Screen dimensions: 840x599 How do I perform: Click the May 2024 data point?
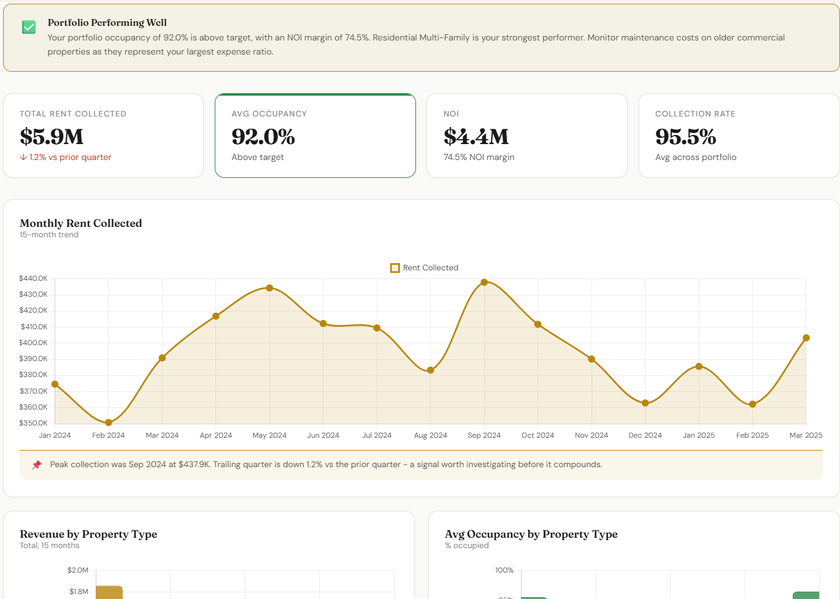click(x=269, y=288)
